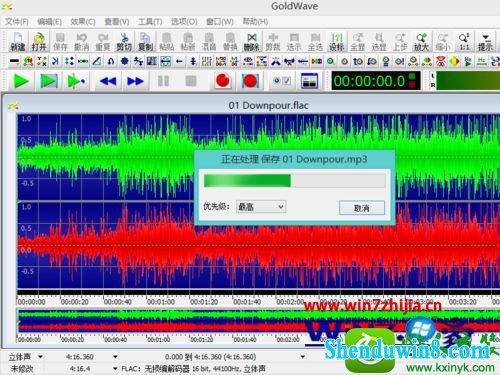
Task: Open the dropdown arrow next to 4:16.360 length
Action: coord(115,357)
